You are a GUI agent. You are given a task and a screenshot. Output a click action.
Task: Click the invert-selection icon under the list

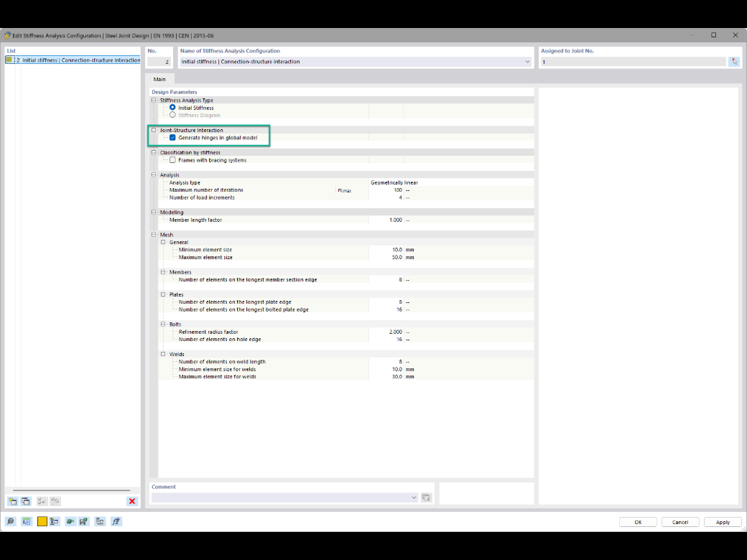(55, 501)
